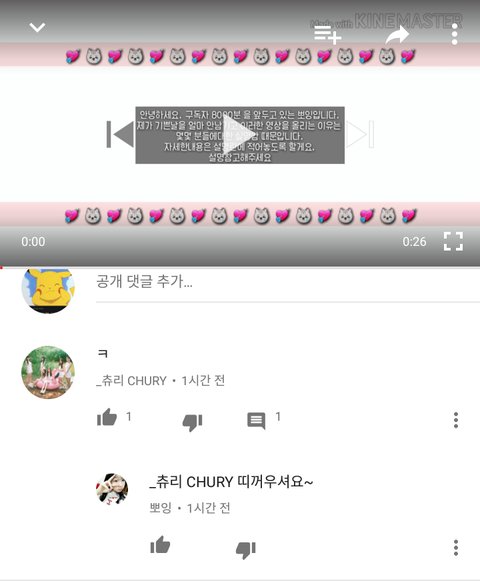Like the reply from 뽀잉
Screen dimensions: 480x581
tap(160, 545)
